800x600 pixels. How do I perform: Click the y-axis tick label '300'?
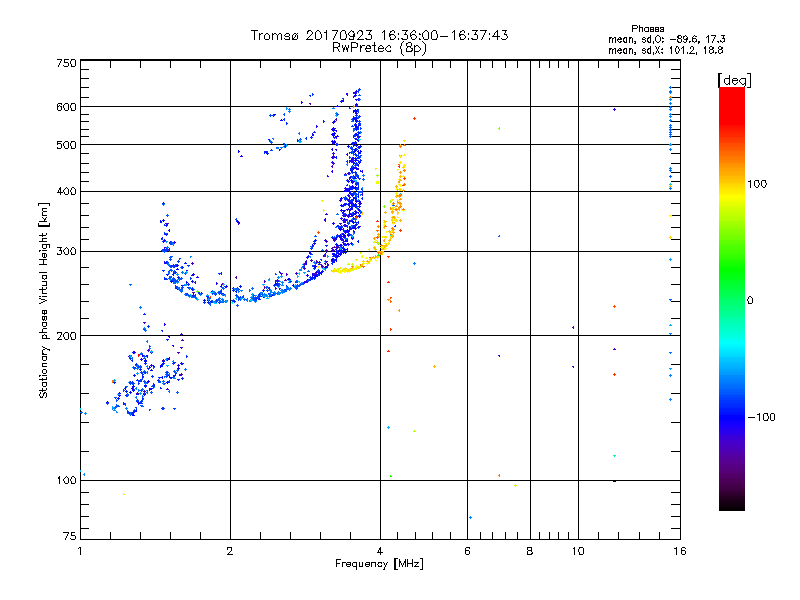point(66,252)
